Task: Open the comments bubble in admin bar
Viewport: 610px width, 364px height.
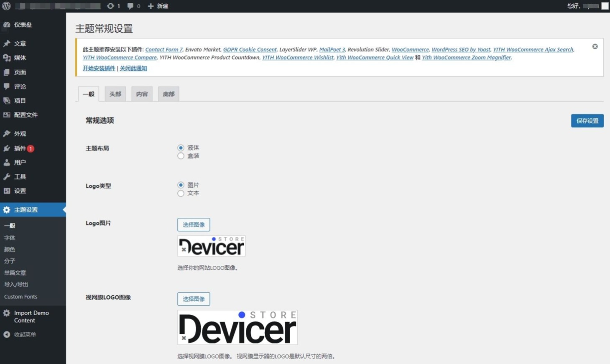Action: point(130,6)
